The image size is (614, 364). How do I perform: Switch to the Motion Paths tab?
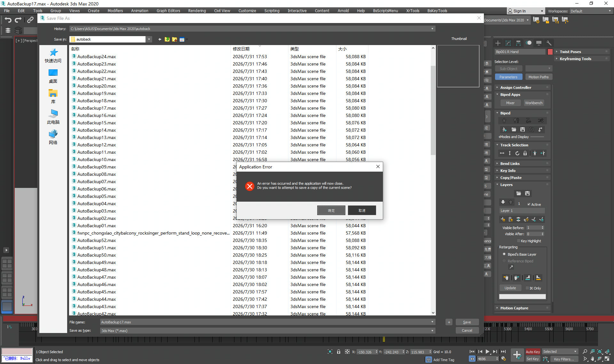pyautogui.click(x=539, y=77)
